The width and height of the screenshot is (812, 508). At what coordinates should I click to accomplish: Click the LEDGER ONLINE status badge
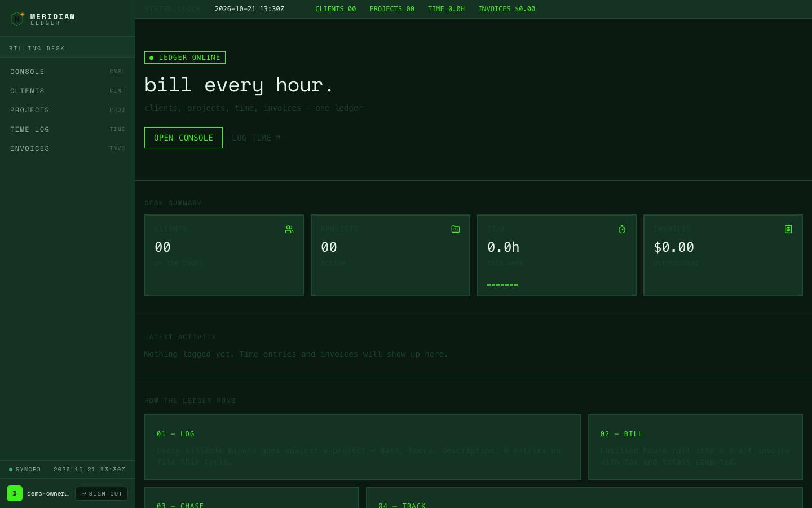[x=185, y=58]
